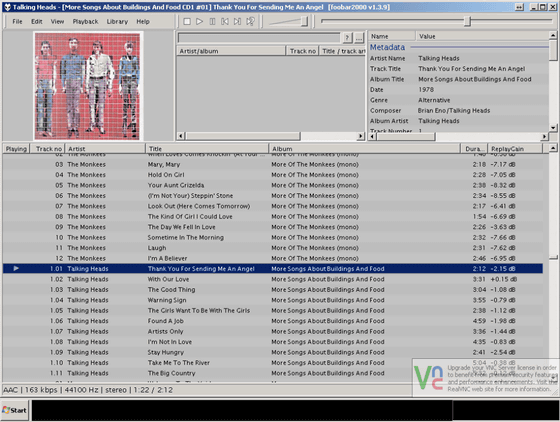Click the metadata panel down scroll arrow

(553, 127)
